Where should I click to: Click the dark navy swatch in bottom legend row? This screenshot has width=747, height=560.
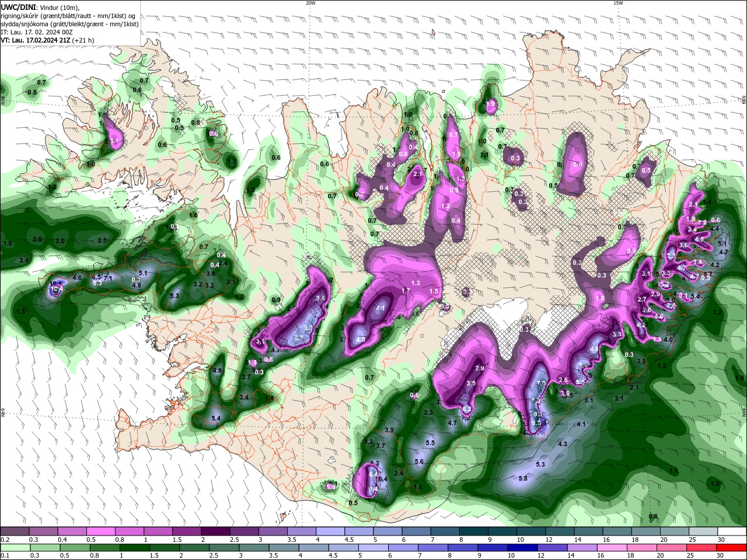(522, 548)
